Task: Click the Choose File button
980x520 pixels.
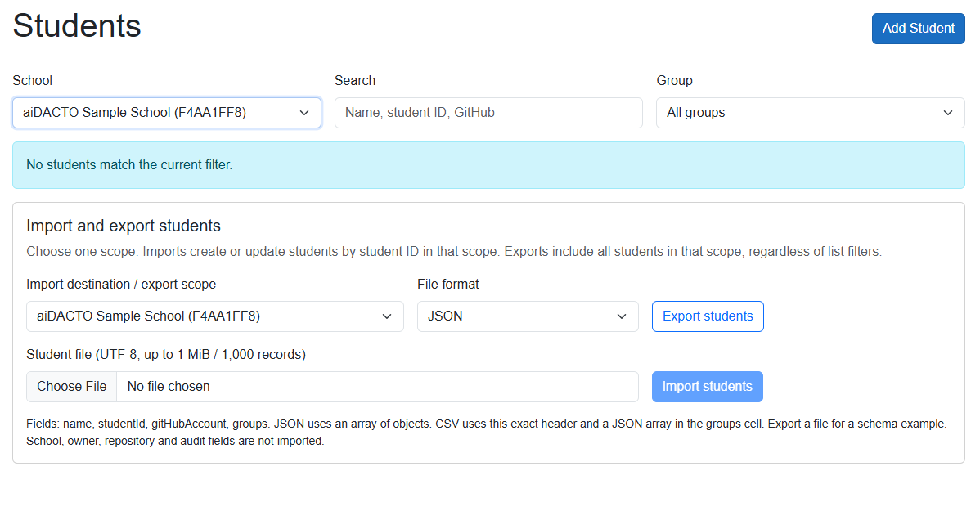Action: click(71, 386)
